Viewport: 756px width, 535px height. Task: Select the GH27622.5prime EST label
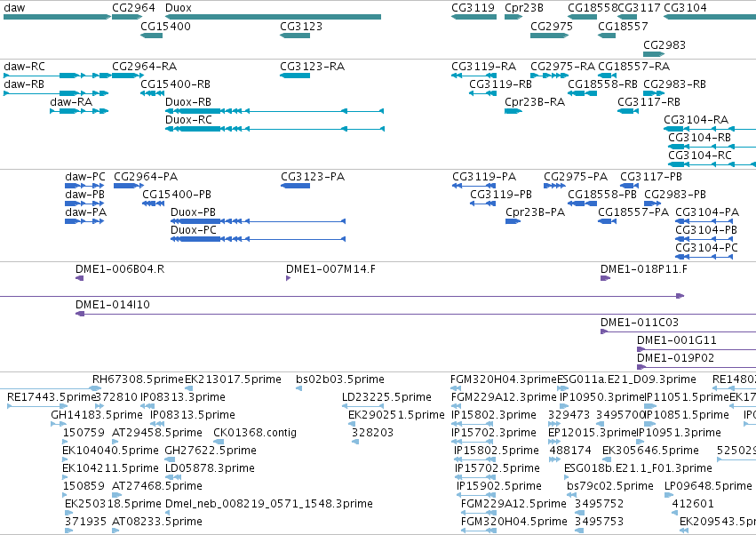point(211,451)
